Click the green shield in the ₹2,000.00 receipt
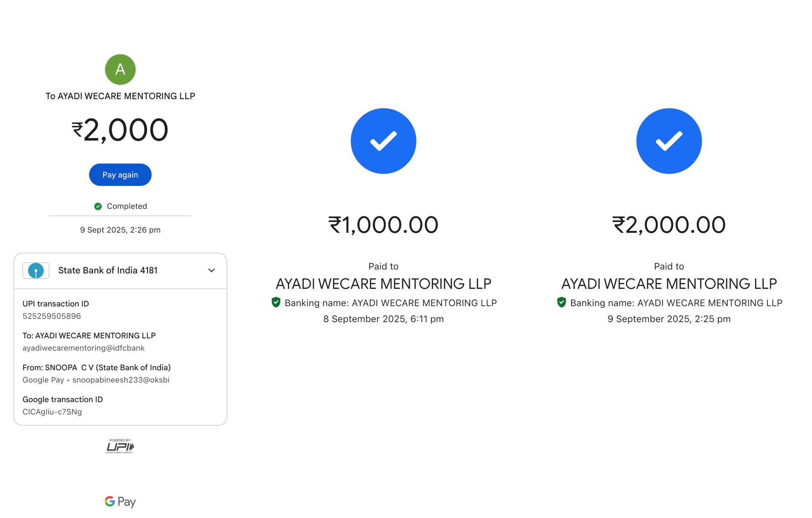The image size is (812, 518). pos(562,302)
